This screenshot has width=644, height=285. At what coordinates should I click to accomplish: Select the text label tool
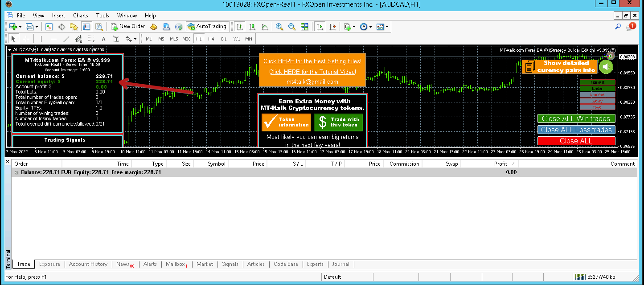(116, 39)
